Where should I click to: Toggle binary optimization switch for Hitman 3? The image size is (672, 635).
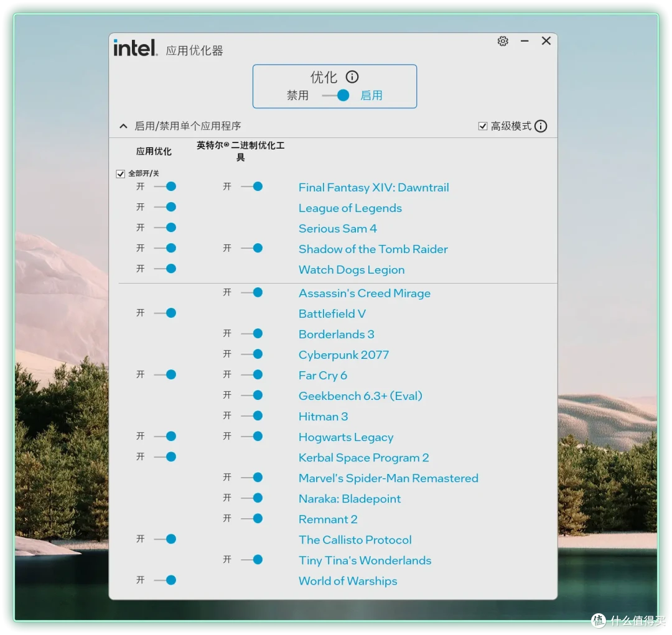pos(252,416)
